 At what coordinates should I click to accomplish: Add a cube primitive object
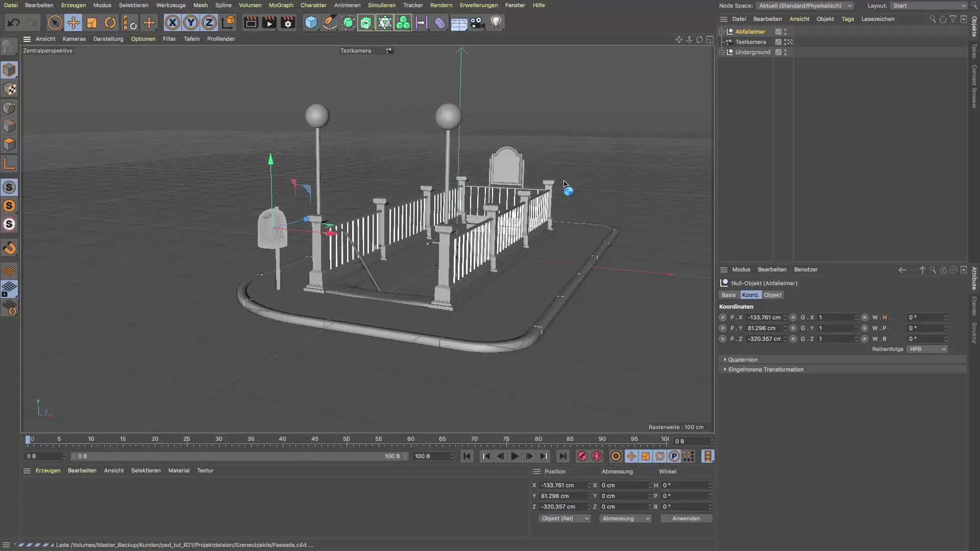311,22
